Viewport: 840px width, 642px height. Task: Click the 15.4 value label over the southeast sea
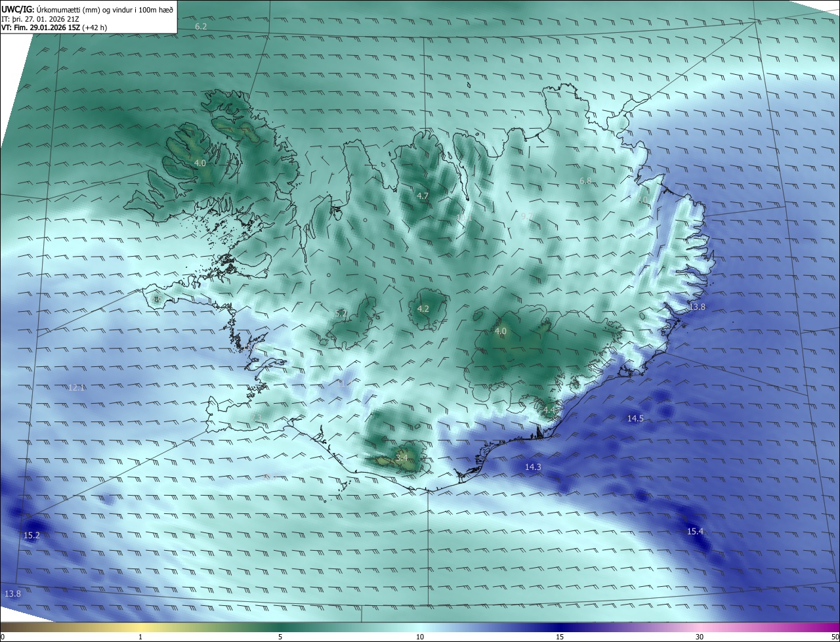click(x=695, y=531)
